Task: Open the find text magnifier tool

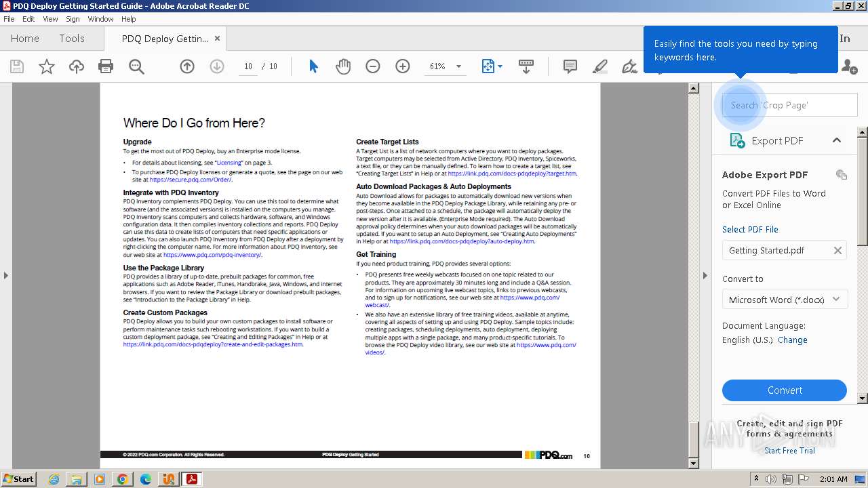Action: pos(136,66)
